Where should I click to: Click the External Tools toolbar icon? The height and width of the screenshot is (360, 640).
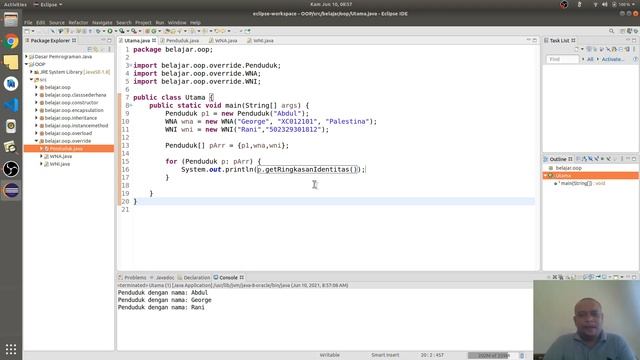coord(134,31)
